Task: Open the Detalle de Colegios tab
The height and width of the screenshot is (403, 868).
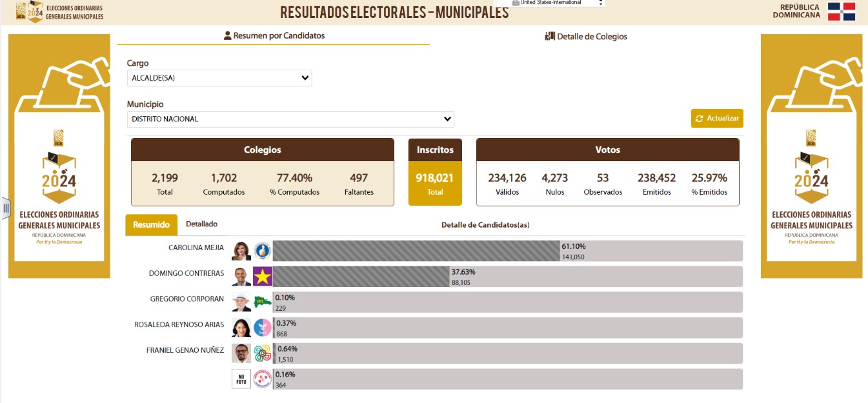Action: click(x=586, y=37)
